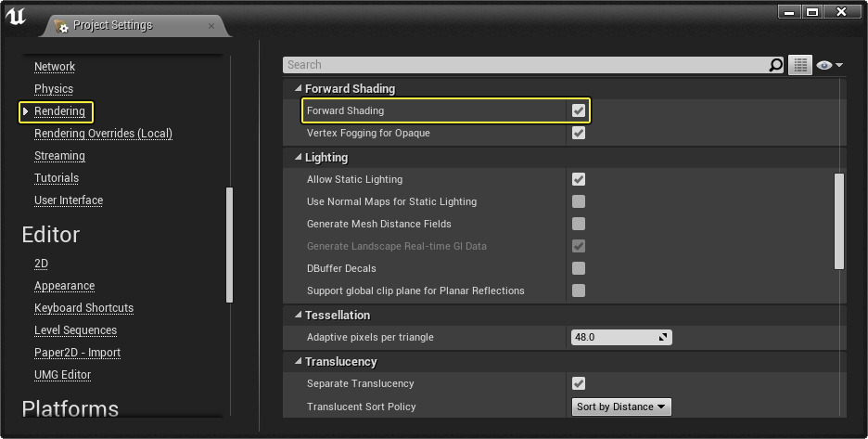868x439 pixels.
Task: Maximize the Project Settings window
Action: (812, 12)
